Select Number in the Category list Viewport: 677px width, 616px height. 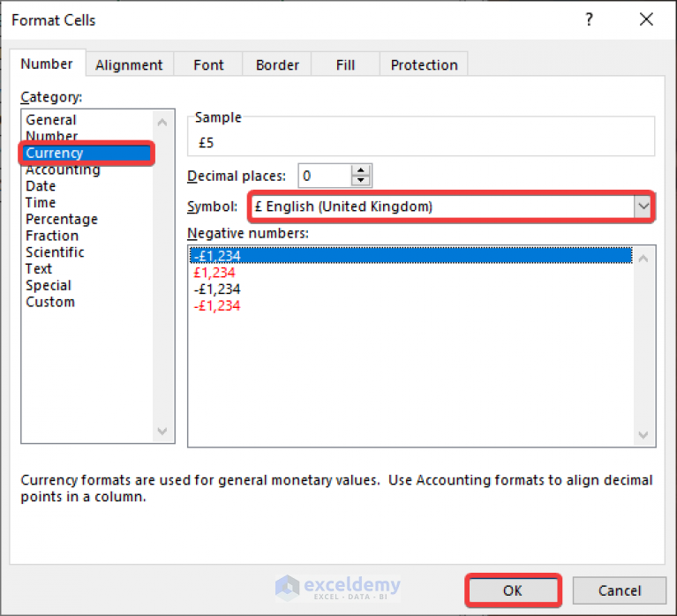click(88, 136)
